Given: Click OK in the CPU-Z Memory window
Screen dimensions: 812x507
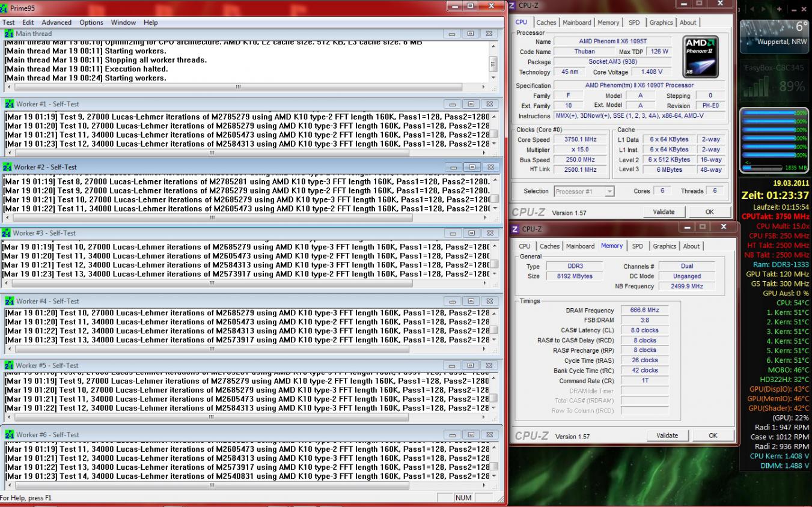Looking at the screenshot, I should point(713,436).
